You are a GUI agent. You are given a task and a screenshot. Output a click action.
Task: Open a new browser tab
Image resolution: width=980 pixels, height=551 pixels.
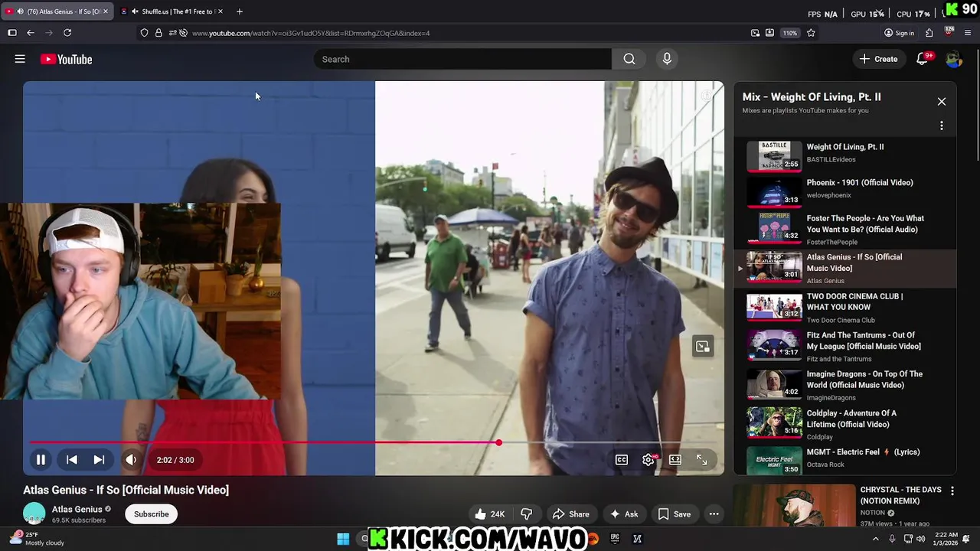240,11
